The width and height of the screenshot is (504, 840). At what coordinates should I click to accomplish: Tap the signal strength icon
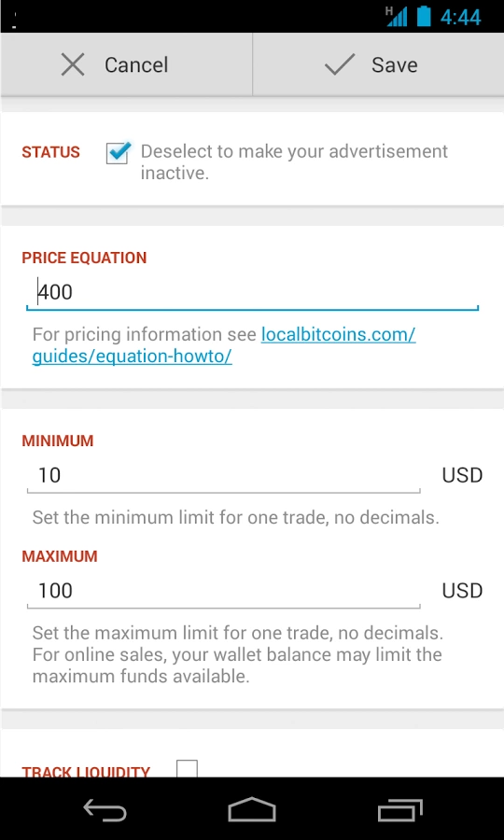pos(396,17)
